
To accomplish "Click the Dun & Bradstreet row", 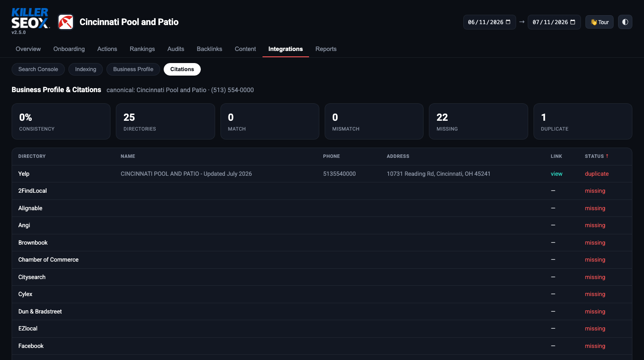I will coord(322,311).
